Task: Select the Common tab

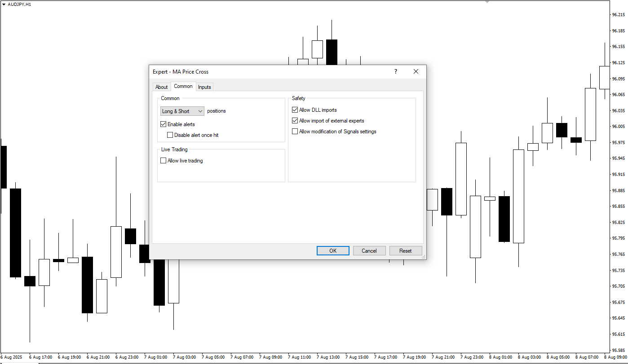Action: click(183, 86)
